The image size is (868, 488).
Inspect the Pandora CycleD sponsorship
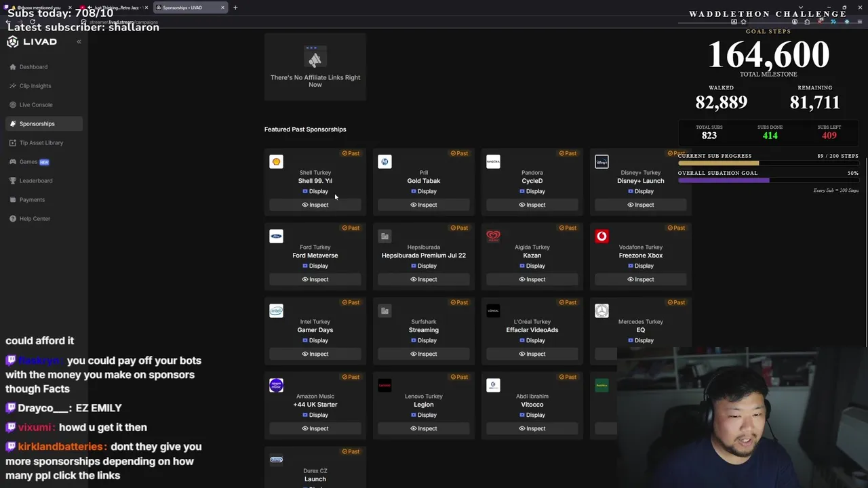point(532,205)
